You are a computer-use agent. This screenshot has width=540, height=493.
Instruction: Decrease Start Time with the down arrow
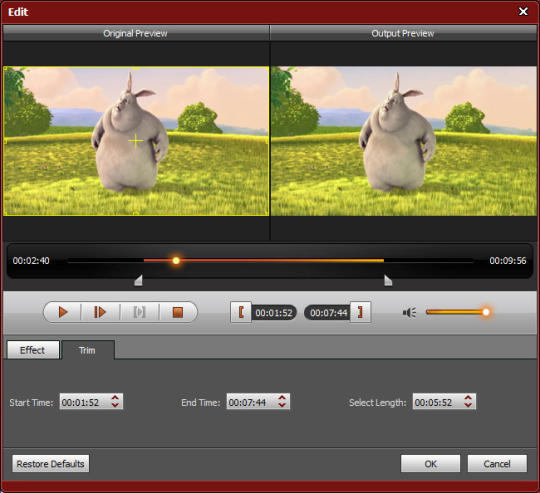115,405
